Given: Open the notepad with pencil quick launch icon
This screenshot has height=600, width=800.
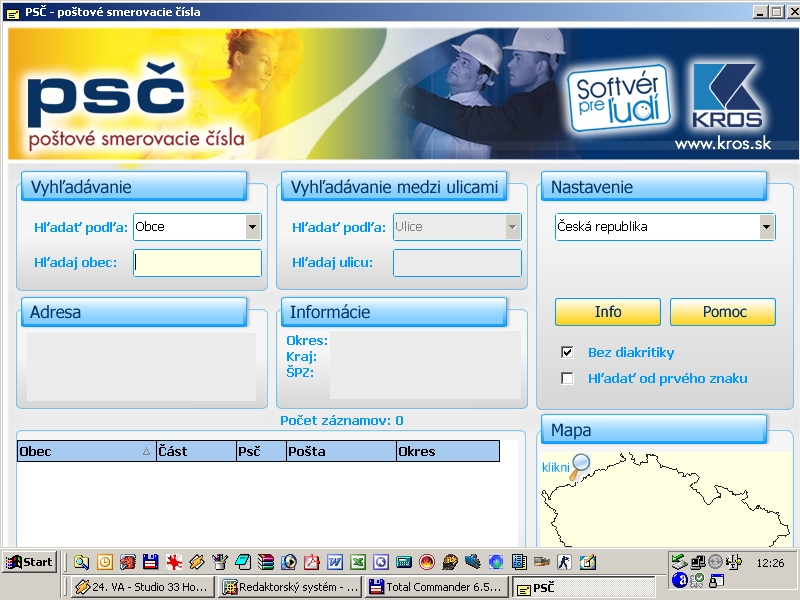Looking at the screenshot, I should pyautogui.click(x=588, y=562).
